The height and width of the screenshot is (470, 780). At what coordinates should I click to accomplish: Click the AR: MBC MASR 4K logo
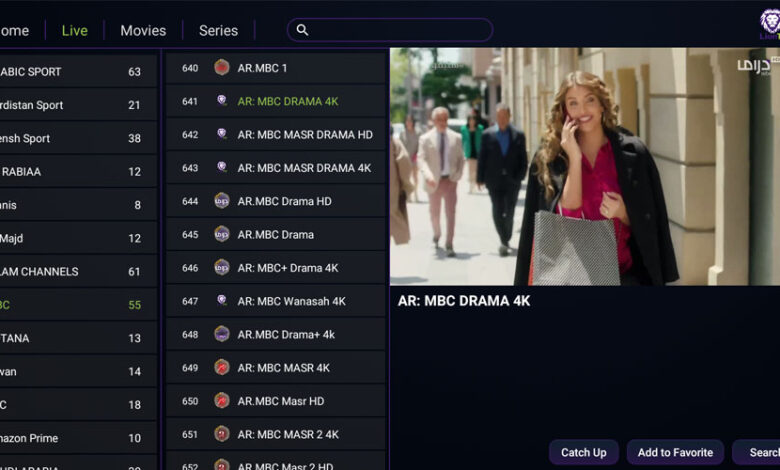coord(222,367)
